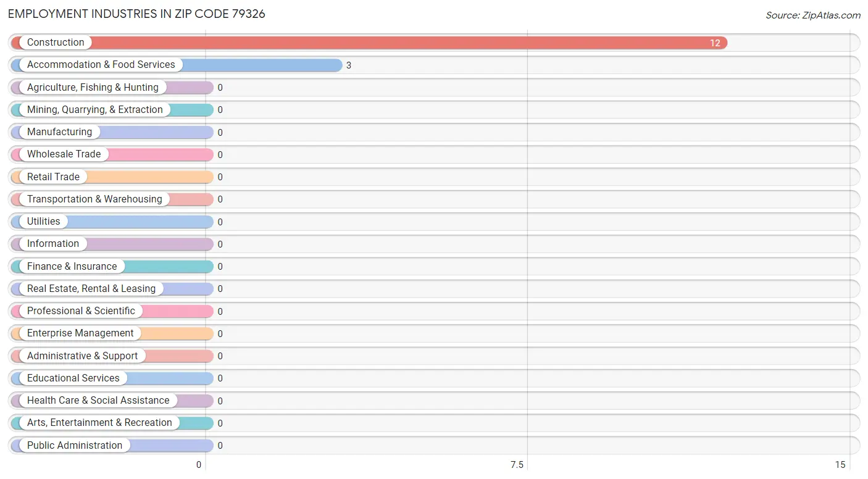Click the 7.5 axis label

tap(517, 465)
